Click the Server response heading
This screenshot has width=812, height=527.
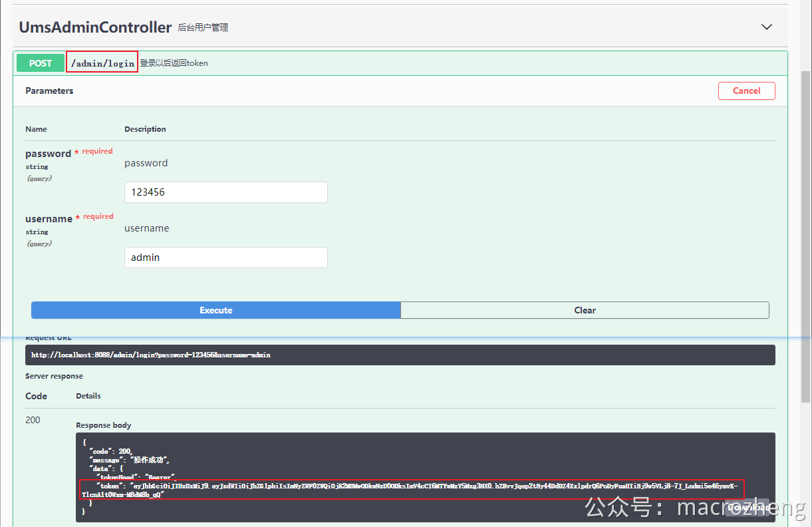coord(54,376)
